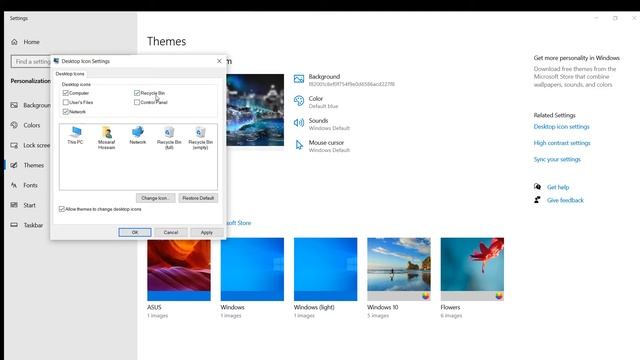This screenshot has width=640, height=360.
Task: Toggle the Network checkbox
Action: (x=65, y=111)
